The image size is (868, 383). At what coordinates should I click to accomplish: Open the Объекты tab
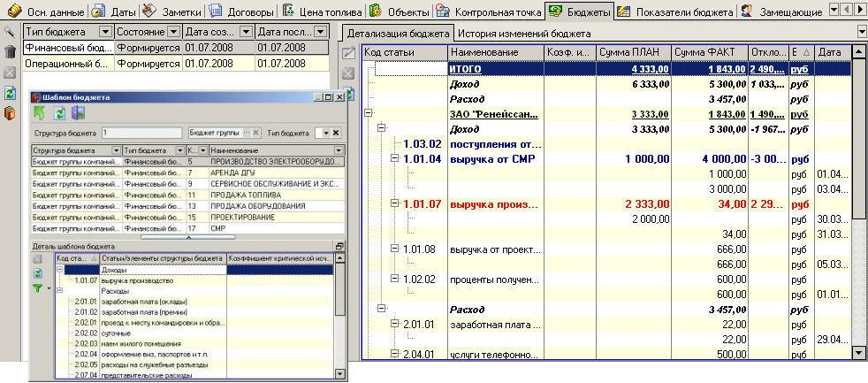[400, 11]
